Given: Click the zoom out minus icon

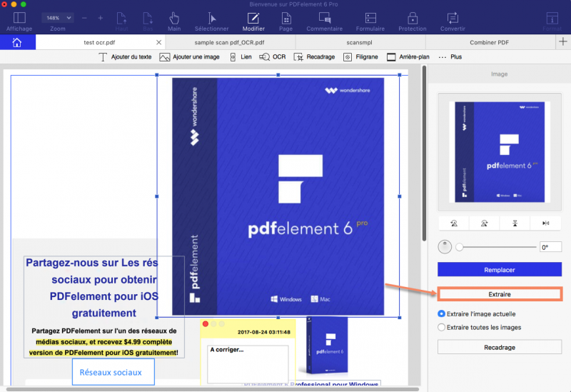Looking at the screenshot, I should click(84, 18).
